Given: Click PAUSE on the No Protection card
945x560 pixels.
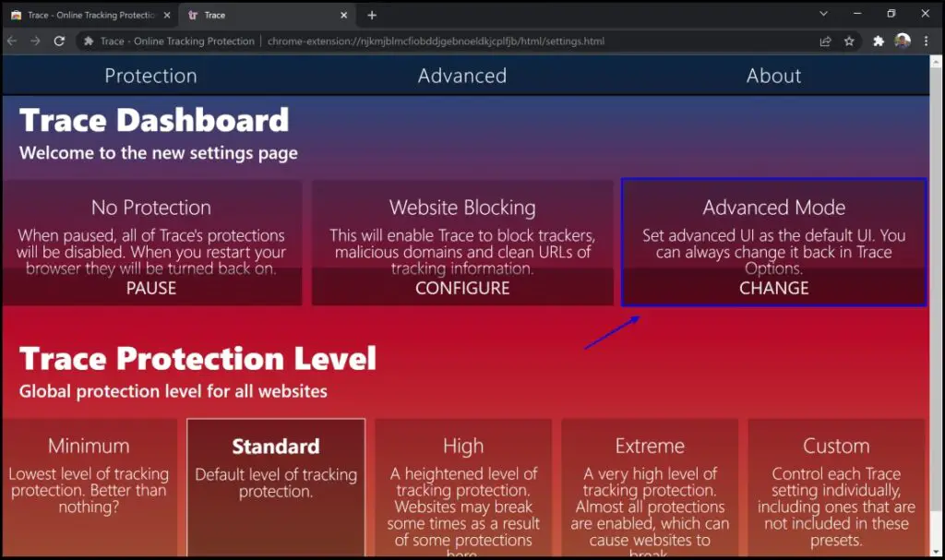Looking at the screenshot, I should coord(151,288).
